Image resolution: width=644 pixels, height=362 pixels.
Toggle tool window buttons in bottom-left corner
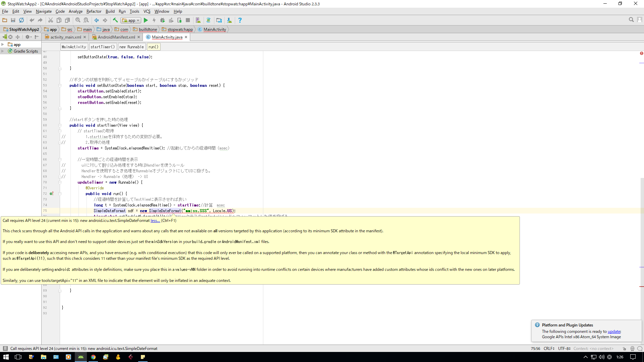(x=5, y=349)
